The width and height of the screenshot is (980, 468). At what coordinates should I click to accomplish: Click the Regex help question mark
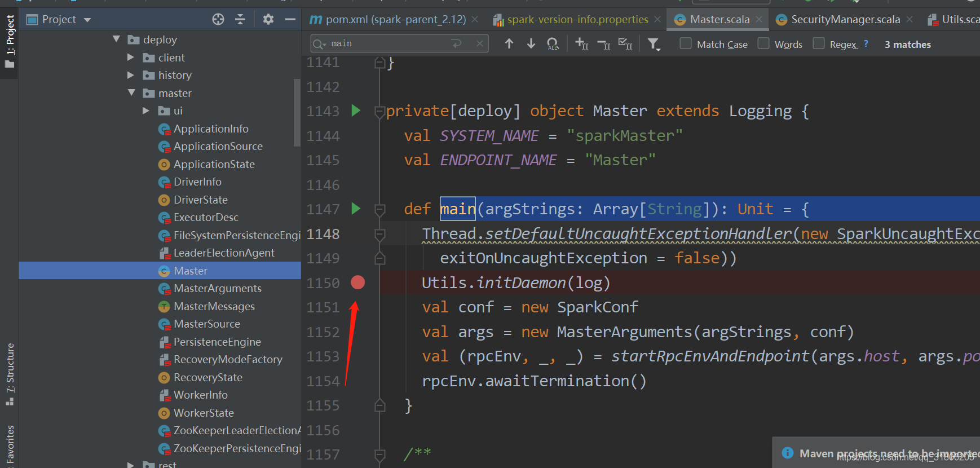(x=866, y=43)
